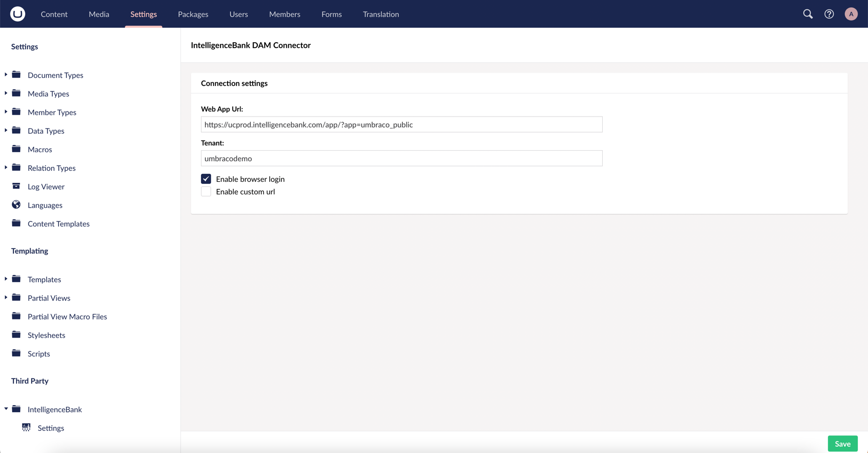
Task: Open the search magnifier icon
Action: pos(808,14)
